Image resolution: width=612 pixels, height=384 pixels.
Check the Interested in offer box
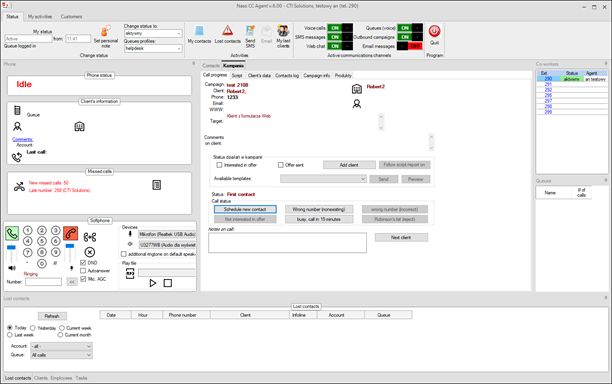(x=219, y=165)
